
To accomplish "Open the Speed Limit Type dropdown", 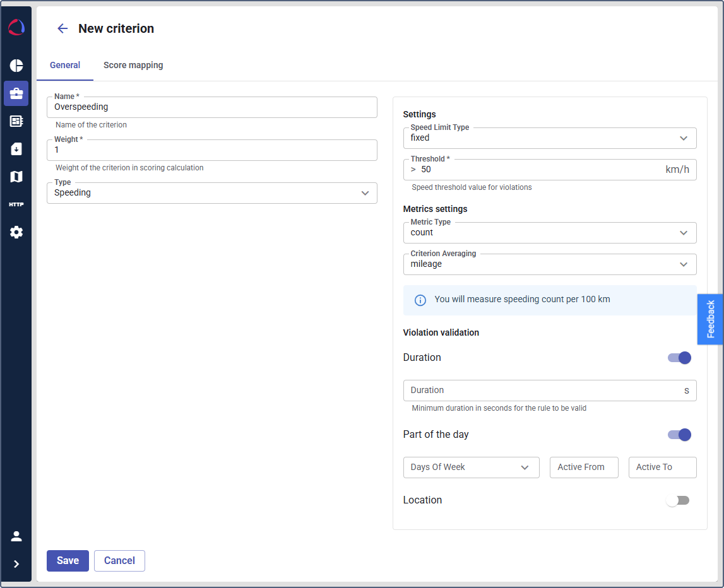I will click(x=549, y=138).
